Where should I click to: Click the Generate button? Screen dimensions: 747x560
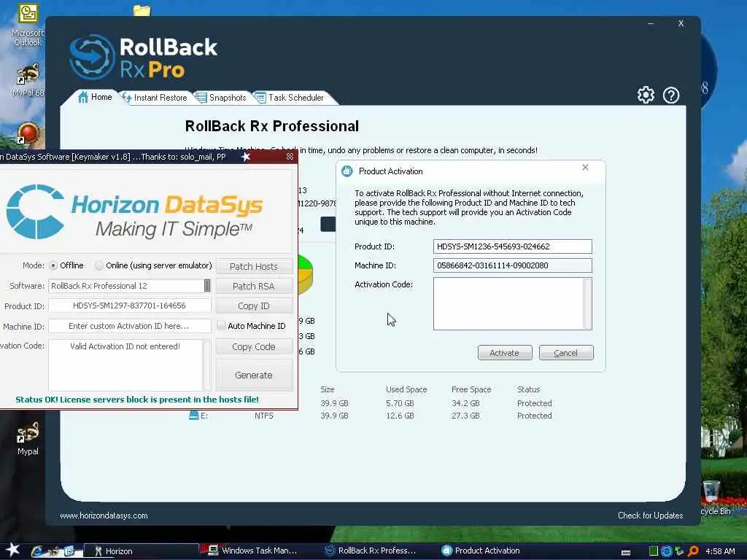[x=253, y=376]
